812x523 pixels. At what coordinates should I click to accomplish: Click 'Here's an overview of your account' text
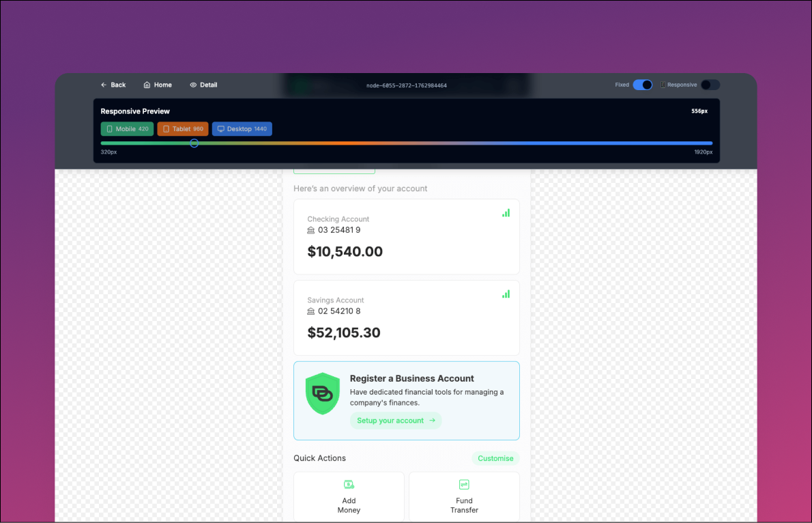(x=360, y=188)
